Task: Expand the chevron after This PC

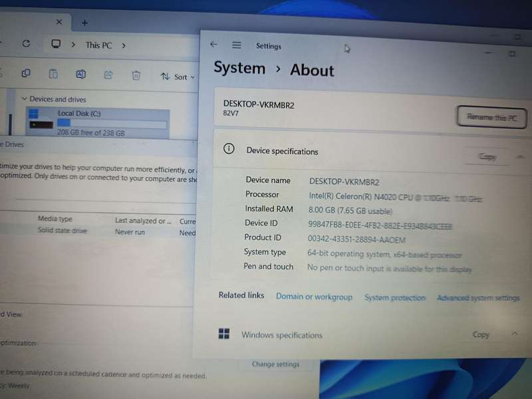Action: coord(124,45)
